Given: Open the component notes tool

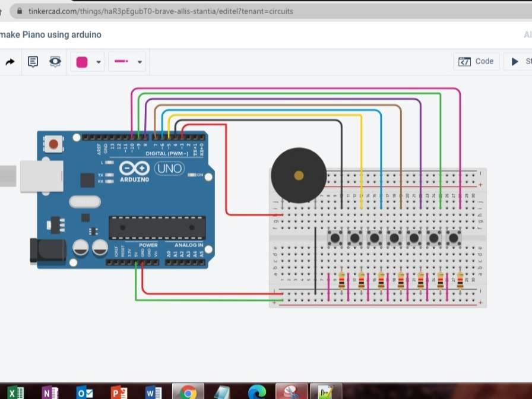Looking at the screenshot, I should (x=33, y=61).
